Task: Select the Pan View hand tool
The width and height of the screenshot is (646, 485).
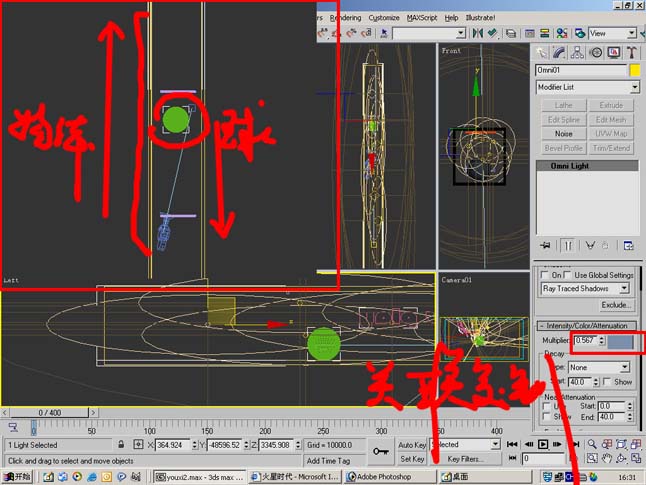Action: [x=606, y=458]
